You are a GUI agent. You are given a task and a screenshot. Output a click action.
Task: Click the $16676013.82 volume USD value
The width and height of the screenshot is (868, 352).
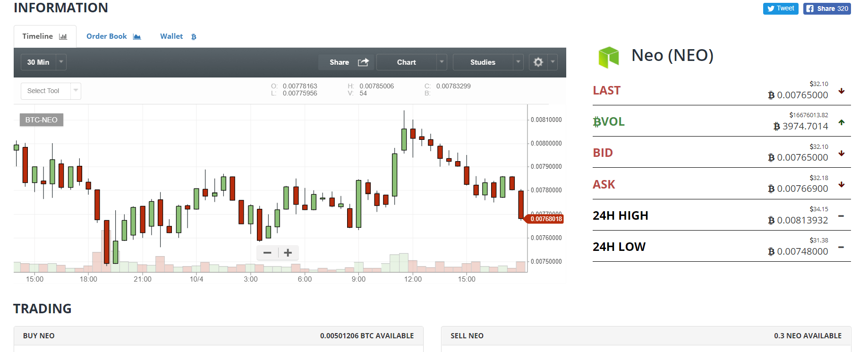coord(808,115)
